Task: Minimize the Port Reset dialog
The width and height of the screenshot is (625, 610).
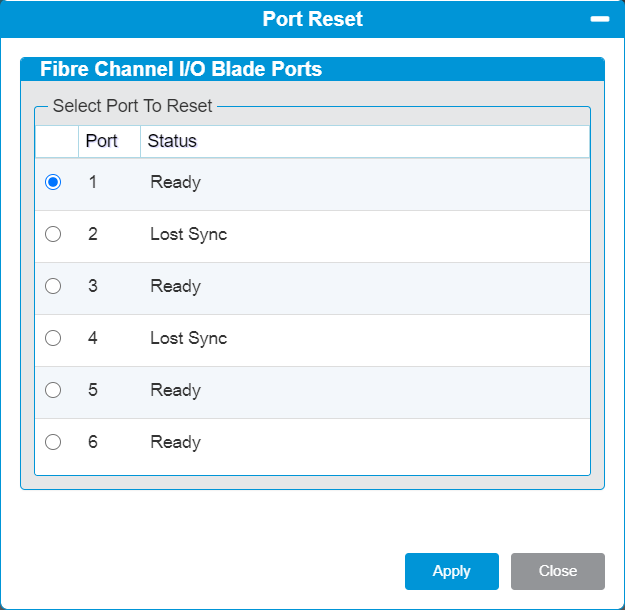Action: click(x=599, y=19)
